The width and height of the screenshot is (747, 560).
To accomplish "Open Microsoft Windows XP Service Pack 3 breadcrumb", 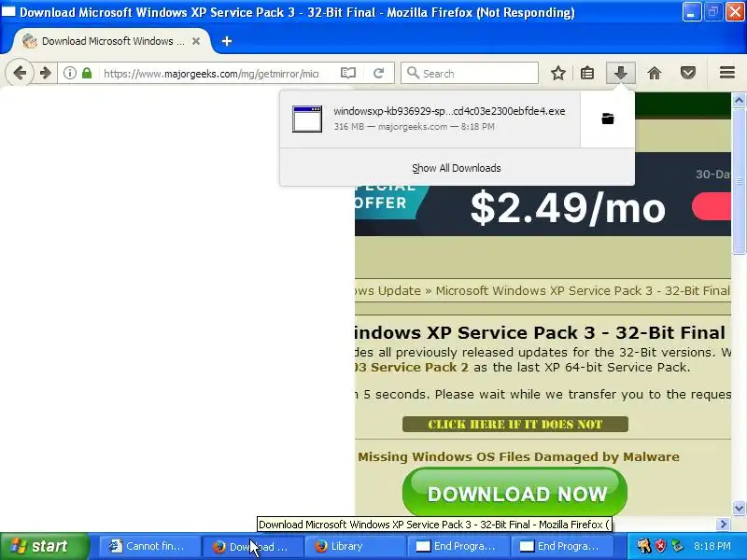I will tap(582, 290).
